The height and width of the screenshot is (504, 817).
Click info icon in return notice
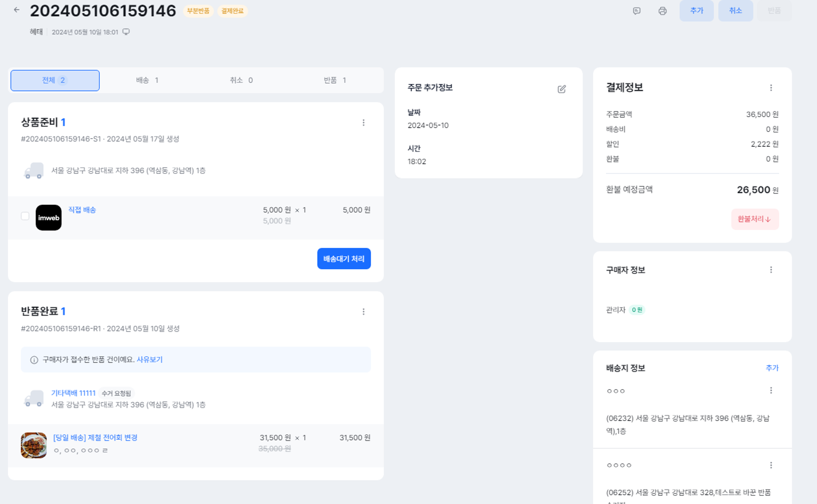(x=34, y=360)
